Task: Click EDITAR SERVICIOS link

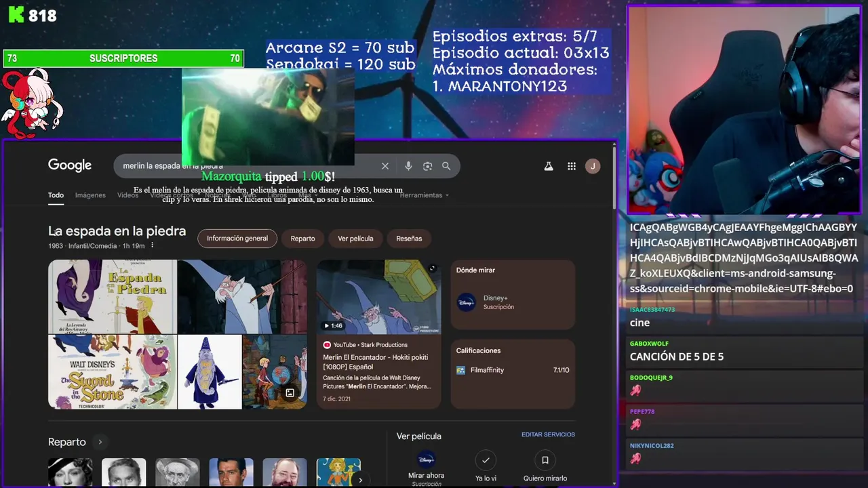Action: (548, 434)
